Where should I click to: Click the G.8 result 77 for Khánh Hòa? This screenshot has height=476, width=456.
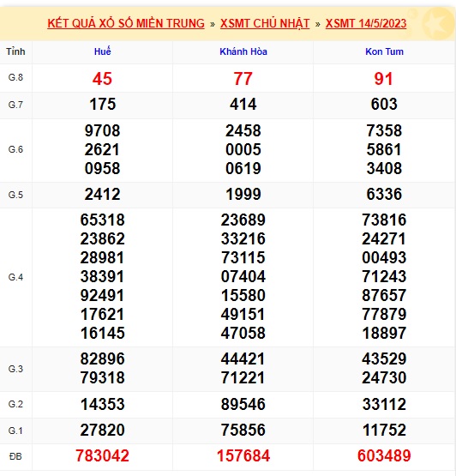pyautogui.click(x=243, y=79)
